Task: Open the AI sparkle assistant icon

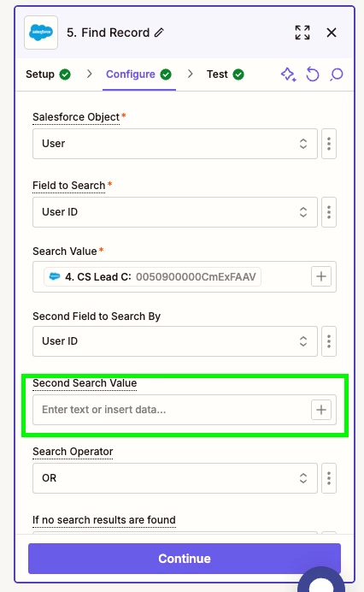Action: coord(288,74)
